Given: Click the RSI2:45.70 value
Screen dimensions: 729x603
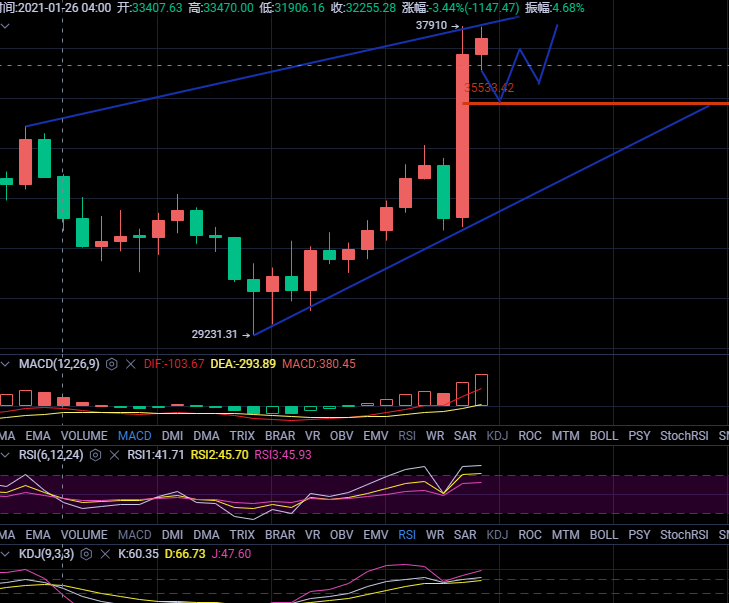Looking at the screenshot, I should (x=219, y=454).
